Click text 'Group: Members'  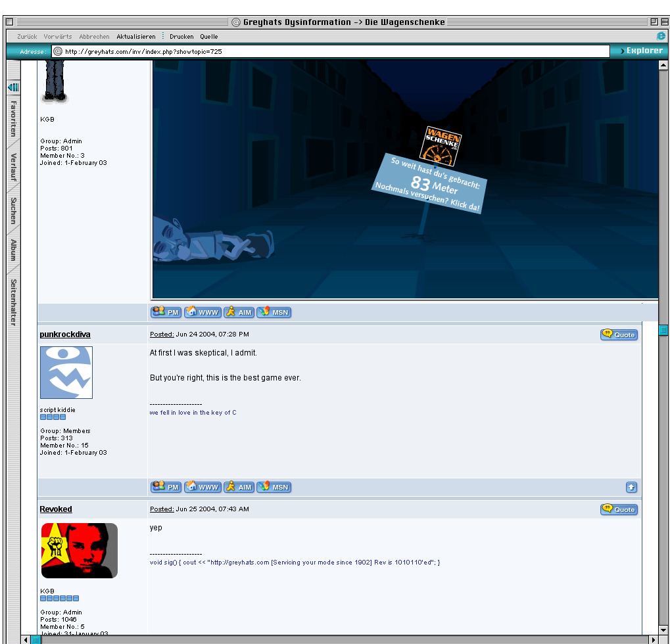coord(65,431)
